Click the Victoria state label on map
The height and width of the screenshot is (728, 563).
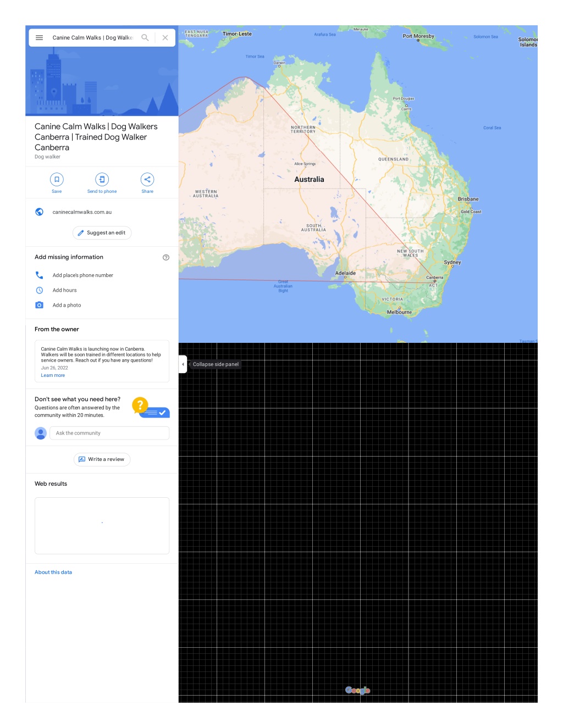[392, 299]
